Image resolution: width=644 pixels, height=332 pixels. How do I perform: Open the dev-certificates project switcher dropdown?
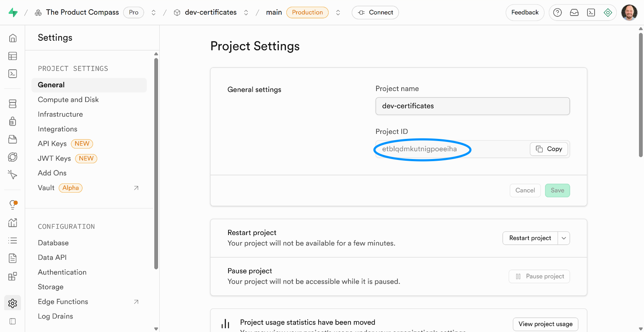pos(246,12)
